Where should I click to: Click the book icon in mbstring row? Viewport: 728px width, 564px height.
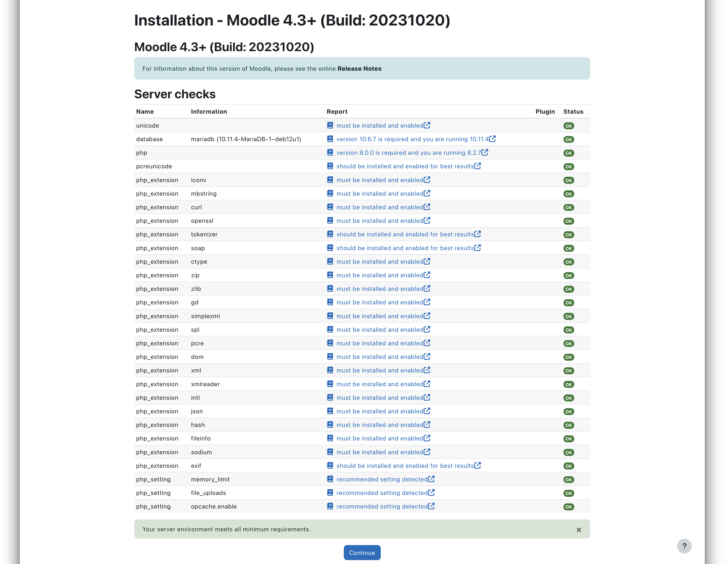click(330, 193)
